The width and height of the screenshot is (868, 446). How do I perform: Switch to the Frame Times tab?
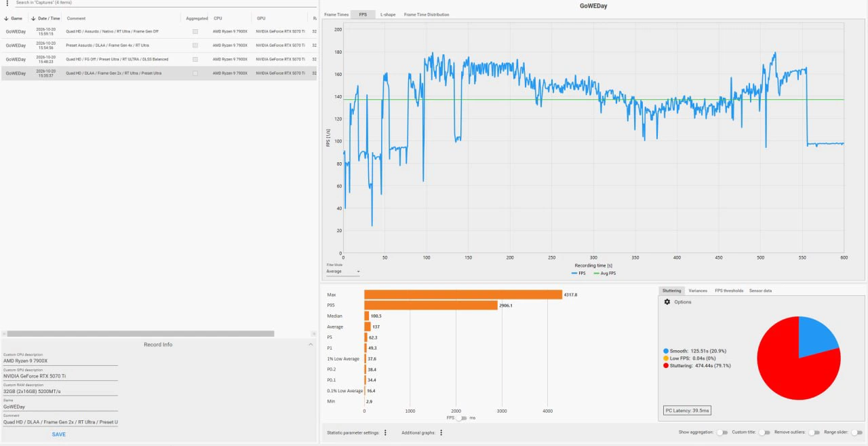(x=336, y=14)
